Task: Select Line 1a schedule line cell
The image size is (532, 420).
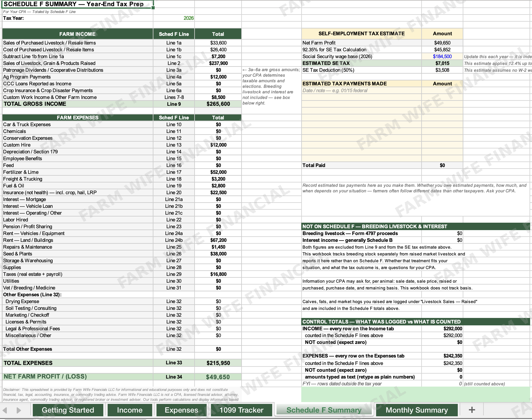Action: (174, 43)
